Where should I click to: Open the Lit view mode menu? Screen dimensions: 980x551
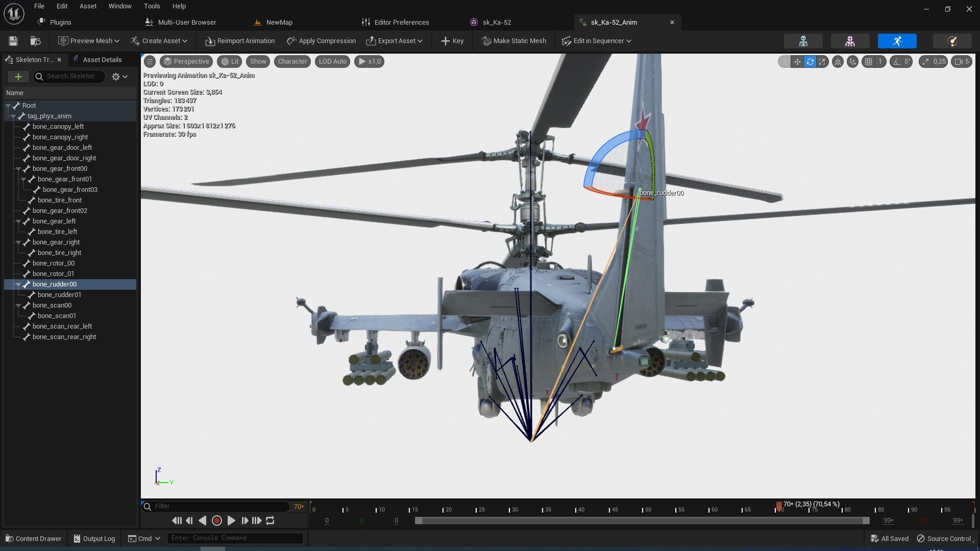(229, 61)
